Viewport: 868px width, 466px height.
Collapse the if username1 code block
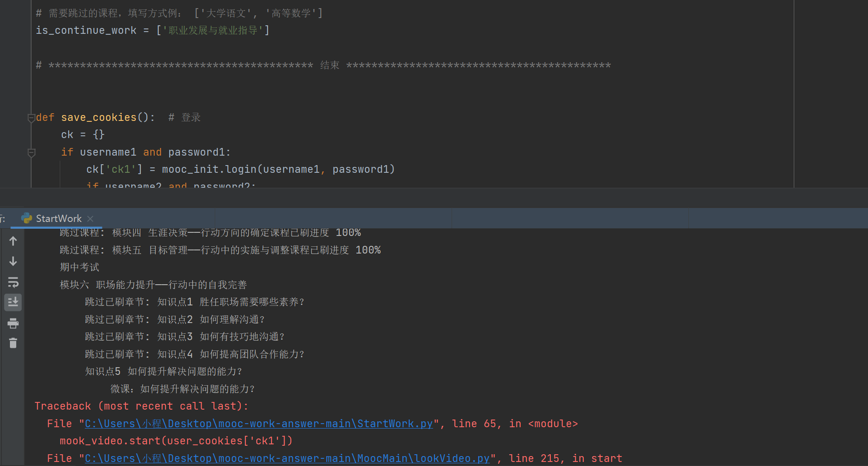pyautogui.click(x=31, y=152)
